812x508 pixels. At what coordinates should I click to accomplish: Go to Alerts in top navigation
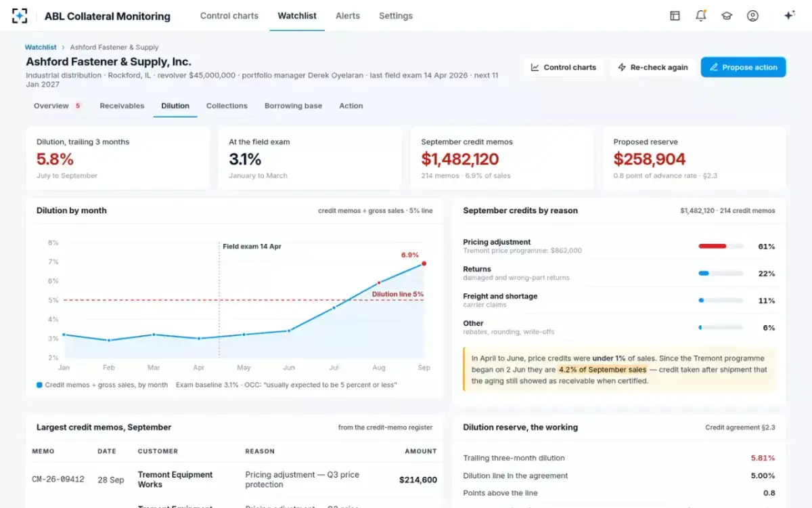coord(348,16)
